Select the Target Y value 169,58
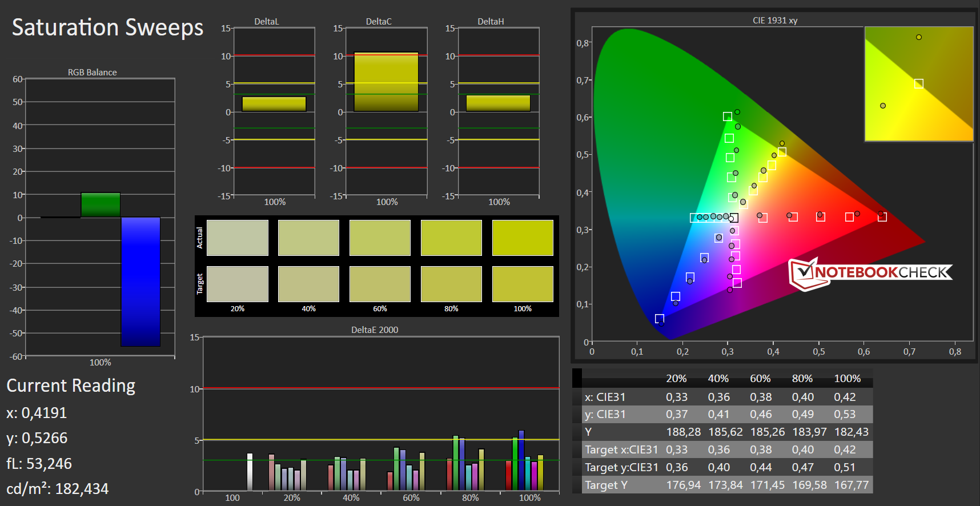 click(809, 485)
